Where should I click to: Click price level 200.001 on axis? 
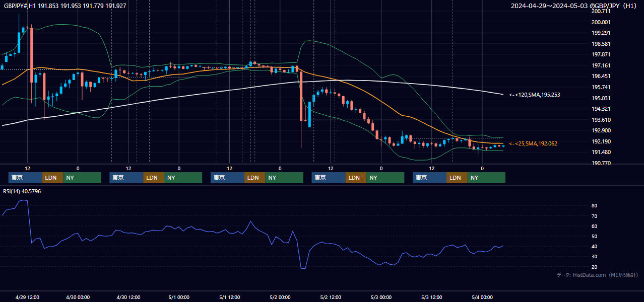(601, 22)
